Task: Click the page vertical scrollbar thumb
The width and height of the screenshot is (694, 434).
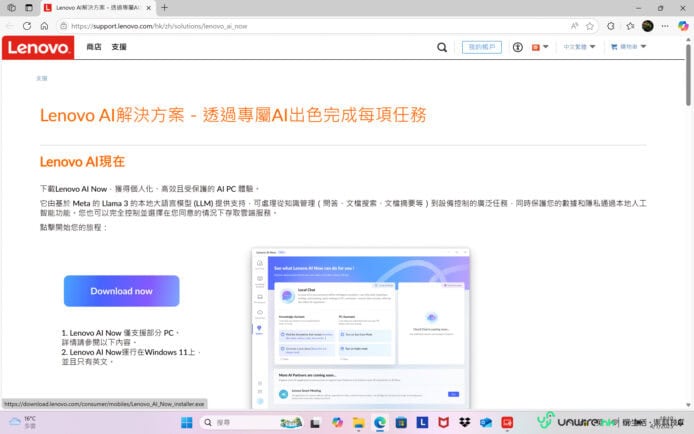Action: click(x=688, y=74)
